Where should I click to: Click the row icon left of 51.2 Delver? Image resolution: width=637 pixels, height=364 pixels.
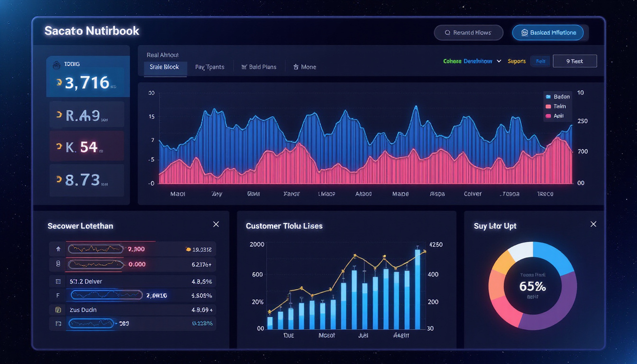click(x=58, y=282)
